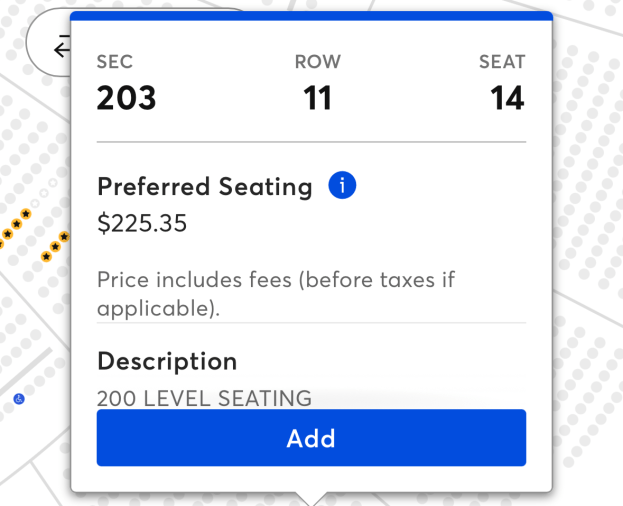The image size is (623, 506).
Task: Click the back arrow button
Action: click(x=58, y=47)
